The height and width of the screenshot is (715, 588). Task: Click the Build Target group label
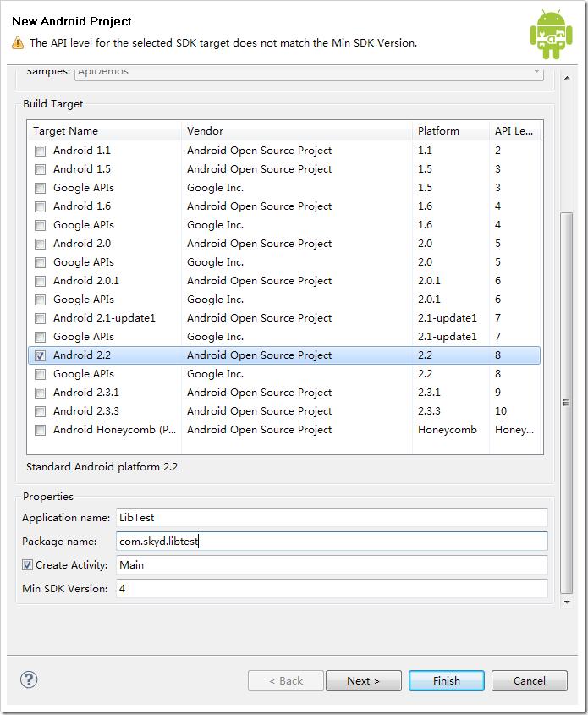point(52,104)
